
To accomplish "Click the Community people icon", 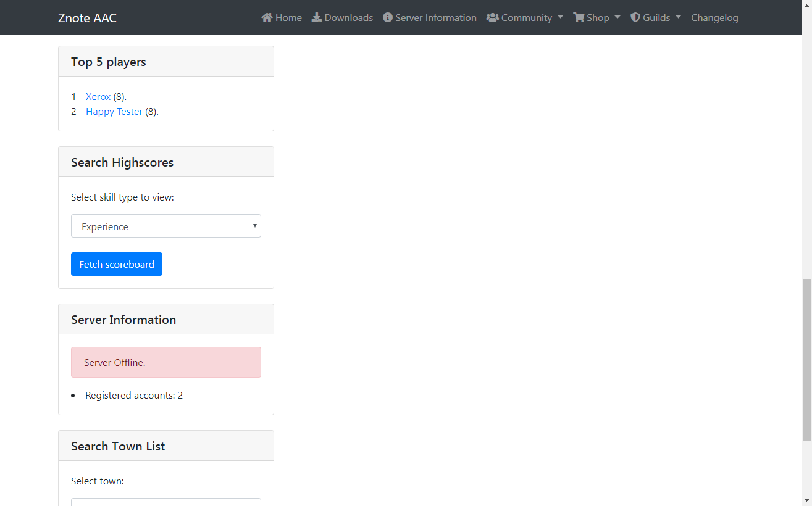I will pyautogui.click(x=493, y=17).
